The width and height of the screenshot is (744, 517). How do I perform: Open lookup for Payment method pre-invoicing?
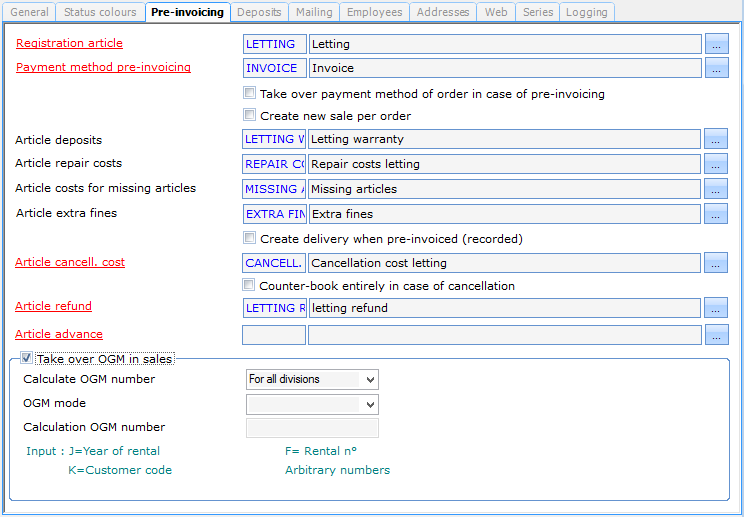click(x=716, y=68)
